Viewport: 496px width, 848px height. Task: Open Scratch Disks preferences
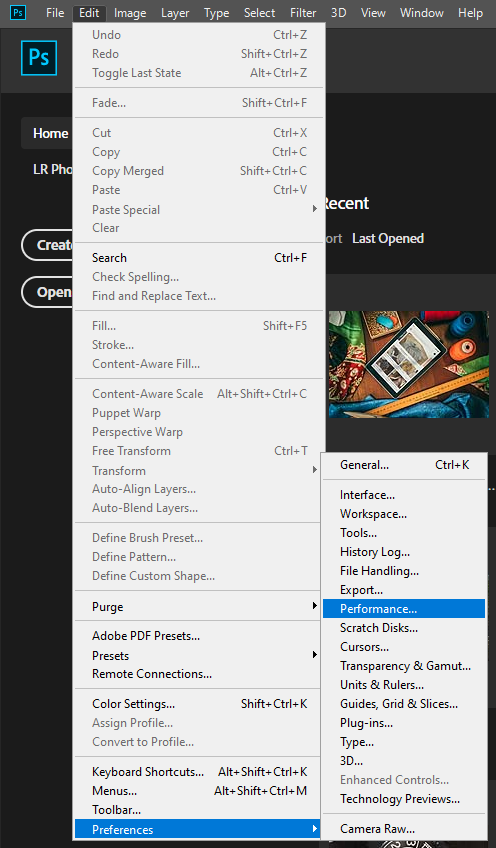click(404, 628)
